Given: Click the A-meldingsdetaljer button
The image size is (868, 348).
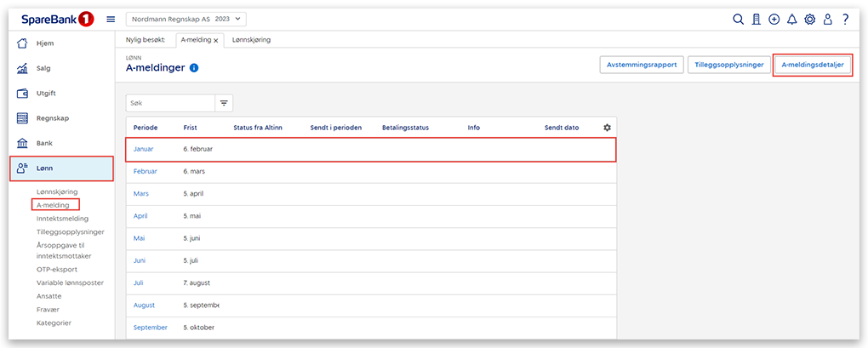Looking at the screenshot, I should click(812, 65).
